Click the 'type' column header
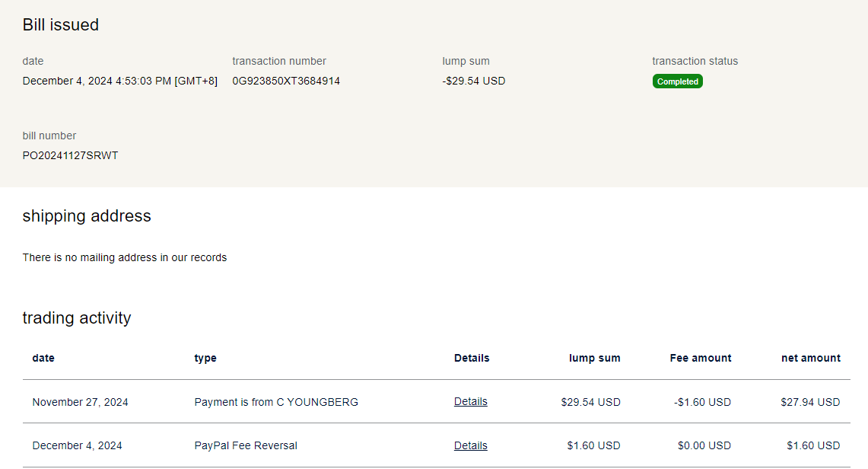868x469 pixels. 205,358
